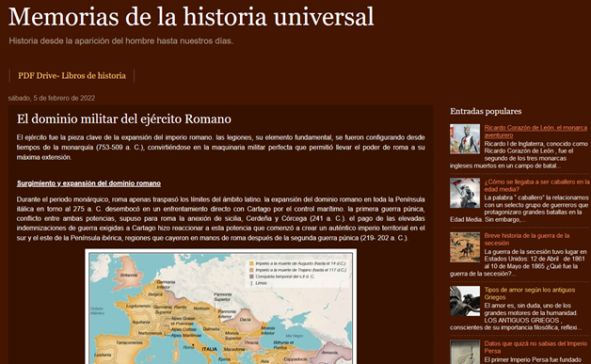Click the date 'sábado, 5 de febrero de 2022'
This screenshot has width=591, height=364.
pyautogui.click(x=52, y=98)
